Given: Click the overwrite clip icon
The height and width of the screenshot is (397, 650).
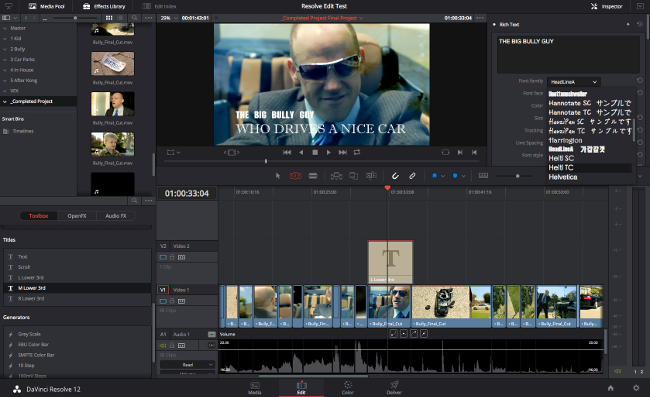Looking at the screenshot, I should pos(353,176).
